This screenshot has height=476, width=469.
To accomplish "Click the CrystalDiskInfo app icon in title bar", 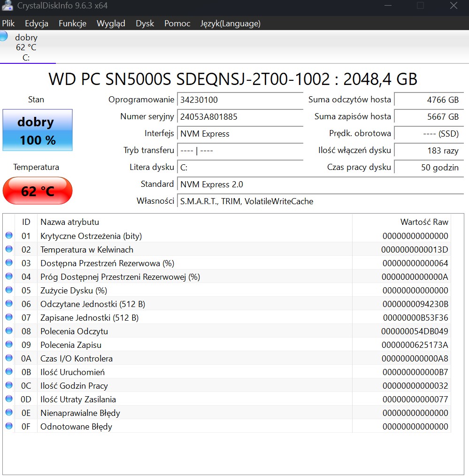I will [x=7, y=6].
